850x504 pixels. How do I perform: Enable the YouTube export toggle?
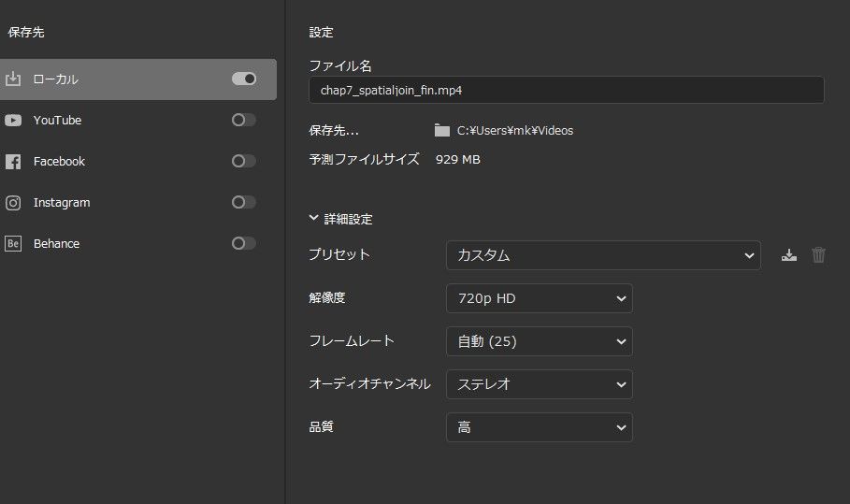click(244, 121)
